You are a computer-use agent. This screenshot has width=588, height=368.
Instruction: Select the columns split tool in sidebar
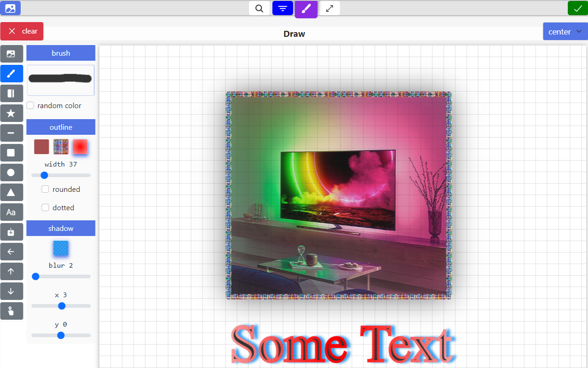(x=11, y=93)
